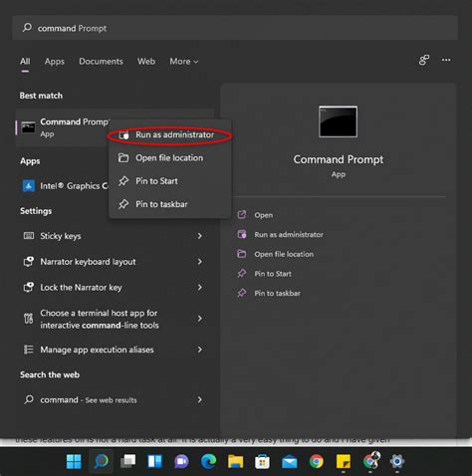
Task: Open Teams Chat from the taskbar
Action: point(181,462)
